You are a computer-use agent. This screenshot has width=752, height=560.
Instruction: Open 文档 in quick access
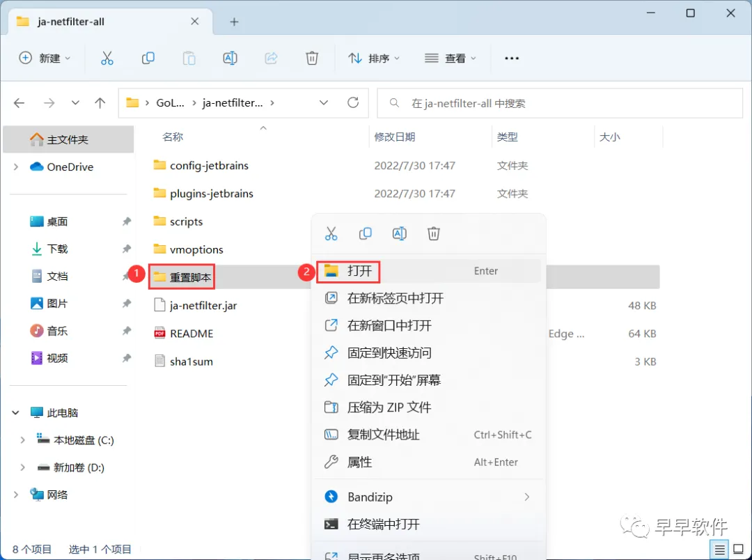58,277
